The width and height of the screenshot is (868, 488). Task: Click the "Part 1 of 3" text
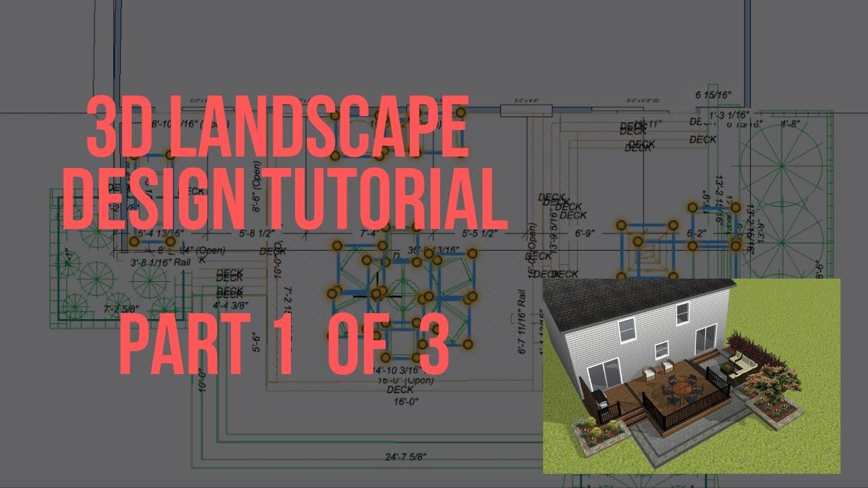coord(284,344)
